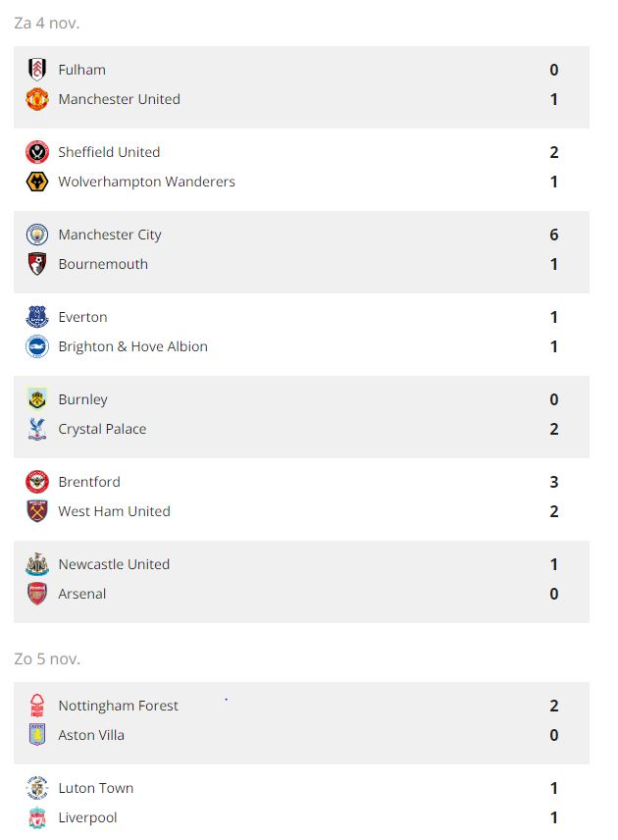618x840 pixels.
Task: Click the Newcastle United crest
Action: (x=37, y=564)
